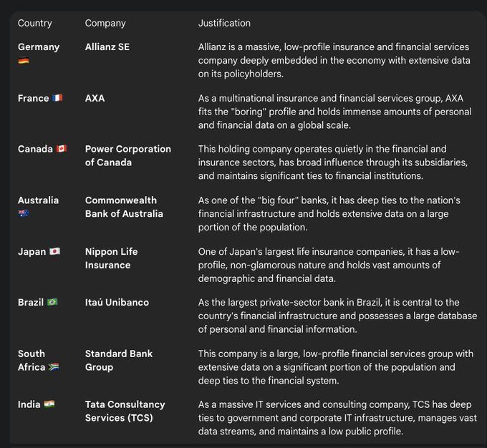
Task: Click the Canada flag emoji
Action: pyautogui.click(x=62, y=149)
